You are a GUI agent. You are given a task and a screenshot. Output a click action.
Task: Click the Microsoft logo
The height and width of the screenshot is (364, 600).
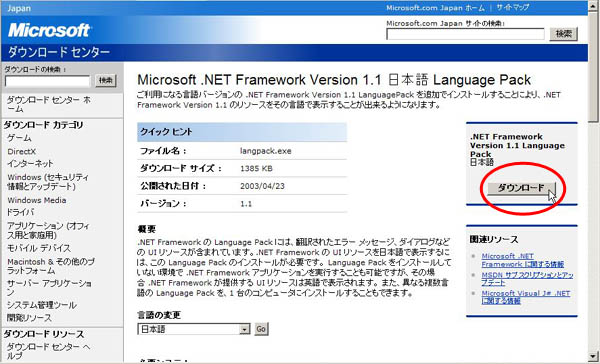tap(49, 31)
